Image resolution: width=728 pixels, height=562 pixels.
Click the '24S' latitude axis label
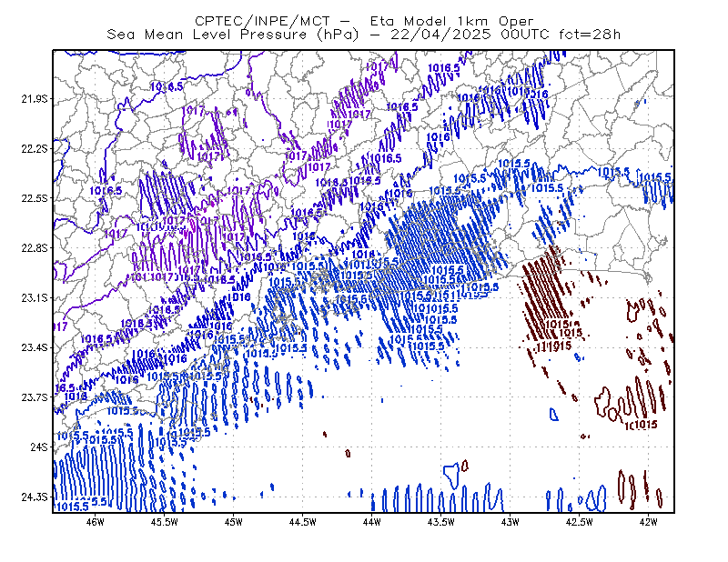coord(39,447)
